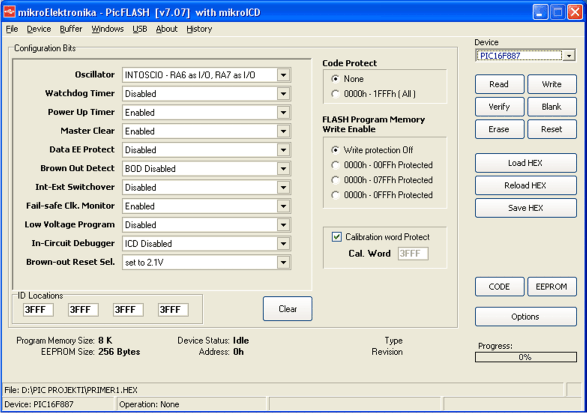
Task: Expand the Brown-out Reset Sel. dropdown
Action: 283,262
